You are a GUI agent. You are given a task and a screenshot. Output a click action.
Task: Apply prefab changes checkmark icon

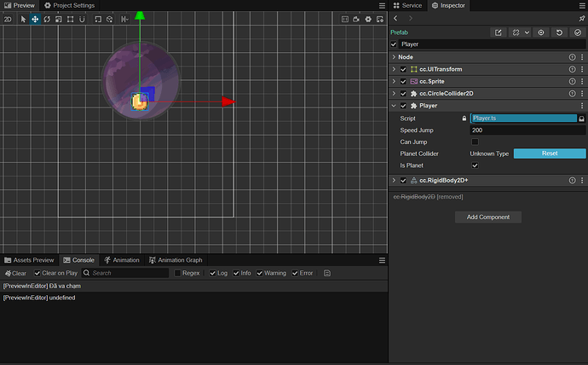pyautogui.click(x=578, y=32)
